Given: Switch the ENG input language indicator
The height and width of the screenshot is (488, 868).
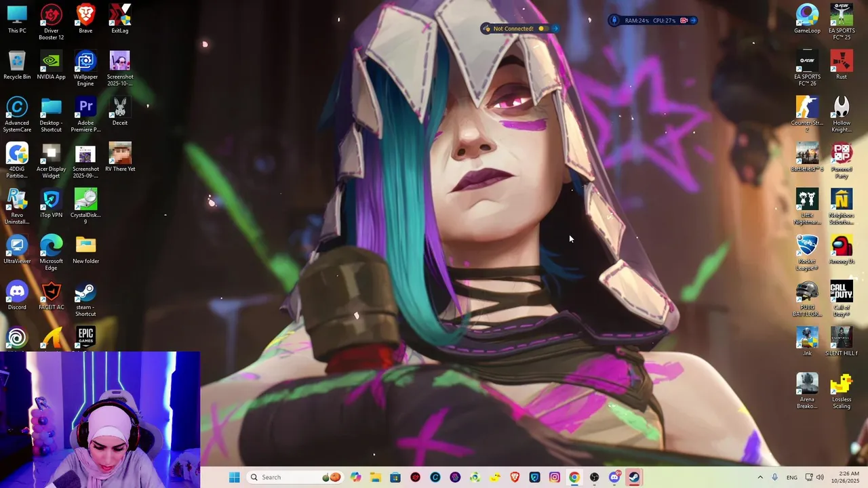Looking at the screenshot, I should (x=791, y=477).
